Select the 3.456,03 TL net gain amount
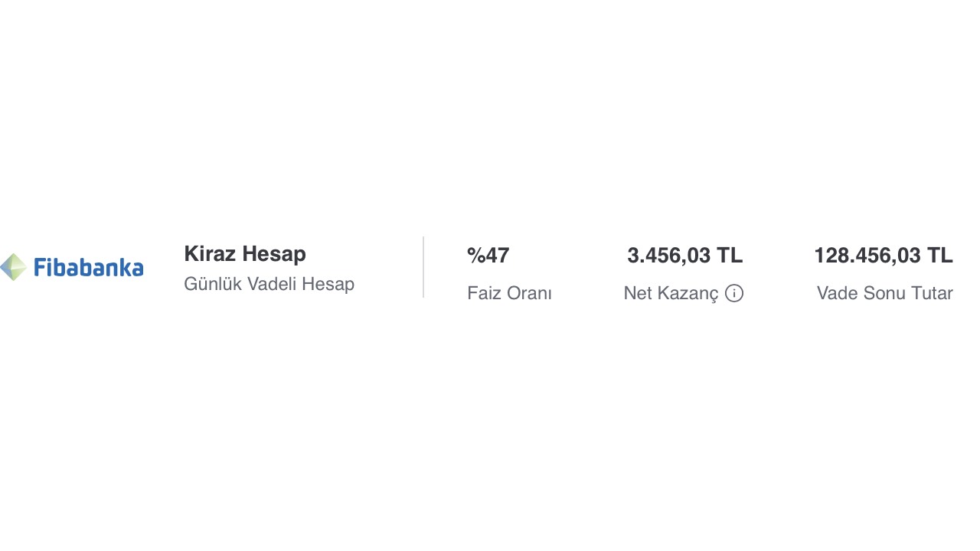 point(684,256)
